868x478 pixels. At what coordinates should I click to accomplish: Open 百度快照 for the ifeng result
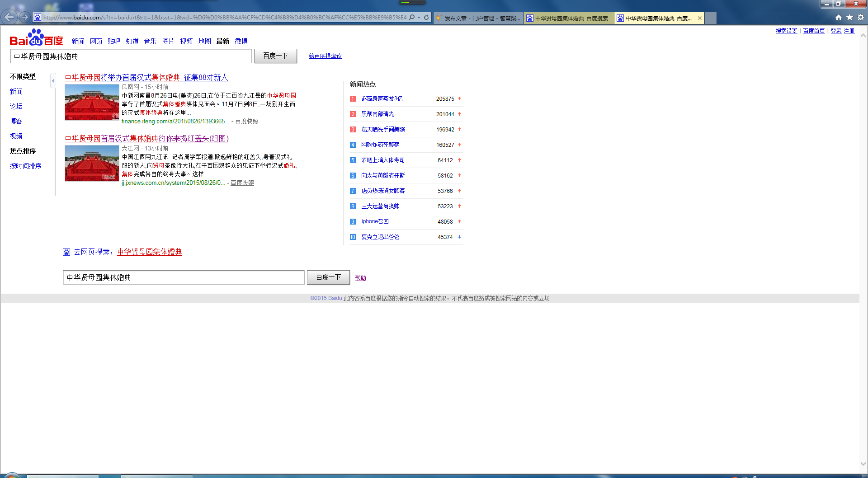pos(247,122)
